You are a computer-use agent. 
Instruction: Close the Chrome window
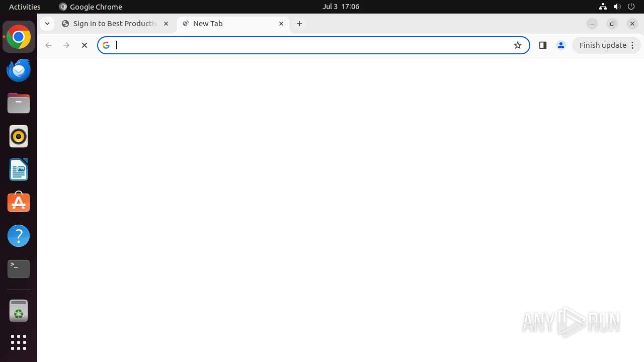coord(632,24)
